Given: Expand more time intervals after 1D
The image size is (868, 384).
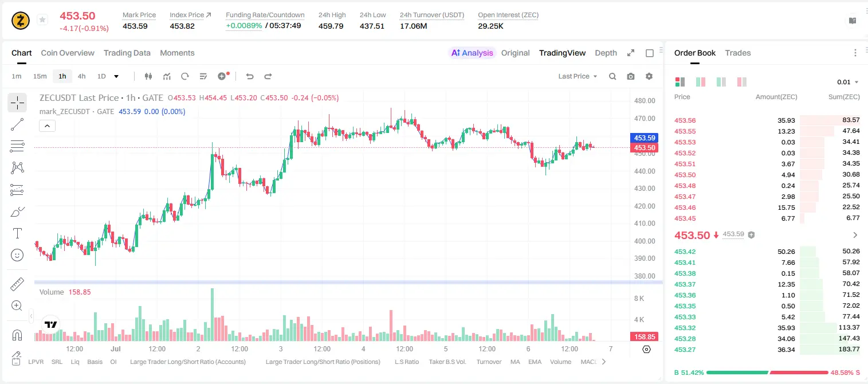Looking at the screenshot, I should coord(116,76).
